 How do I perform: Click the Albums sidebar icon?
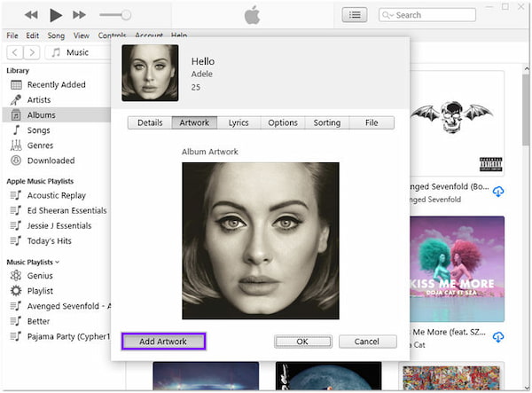click(16, 115)
